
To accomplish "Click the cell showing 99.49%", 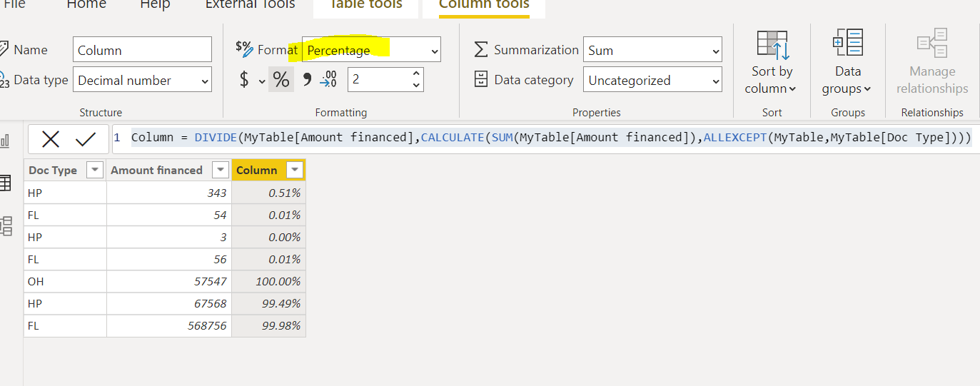I will [x=269, y=304].
